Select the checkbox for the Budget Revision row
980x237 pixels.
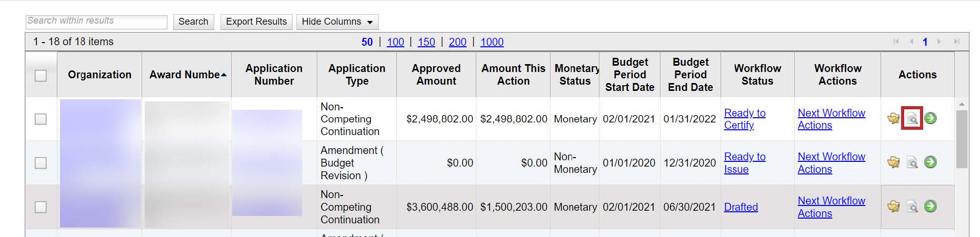point(41,163)
